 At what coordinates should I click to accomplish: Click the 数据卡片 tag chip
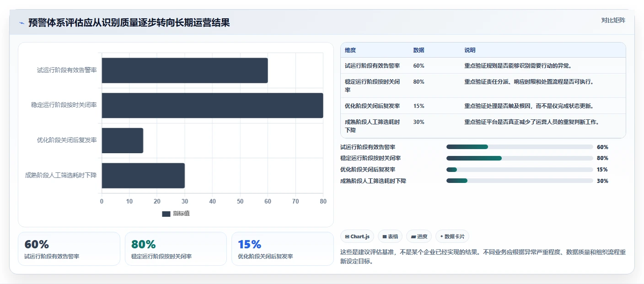(x=452, y=236)
